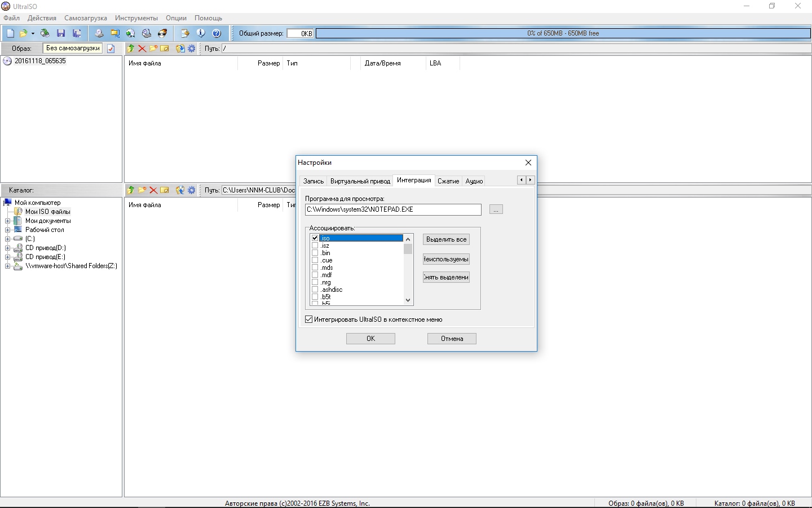Expand the CD привод(E:) tree node

[8, 257]
